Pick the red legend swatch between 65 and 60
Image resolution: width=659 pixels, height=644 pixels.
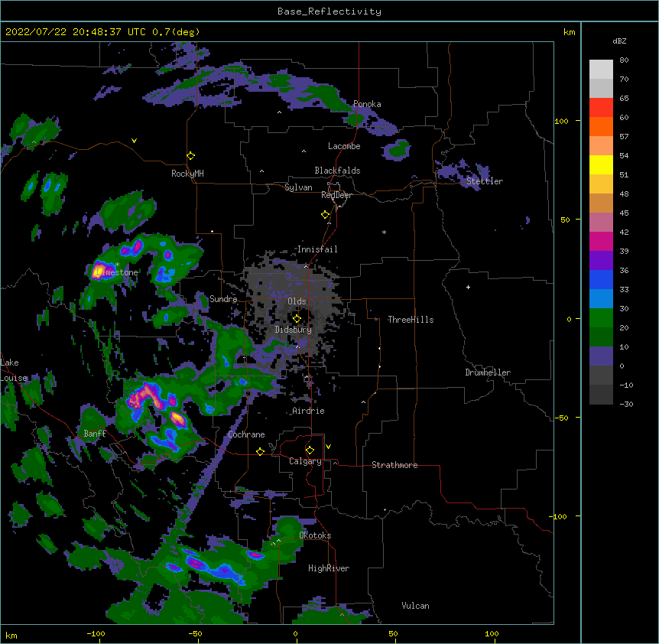pos(601,108)
